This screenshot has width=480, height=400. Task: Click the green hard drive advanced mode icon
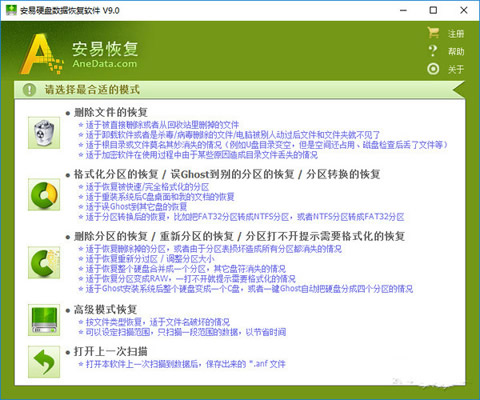pos(44,320)
